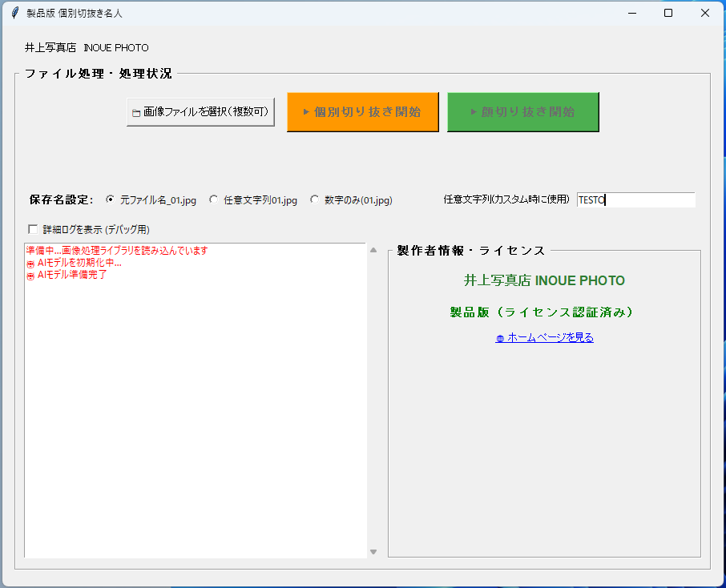Image resolution: width=726 pixels, height=588 pixels.
Task: Click the log line AIモデル準備完了
Action: pyautogui.click(x=67, y=275)
